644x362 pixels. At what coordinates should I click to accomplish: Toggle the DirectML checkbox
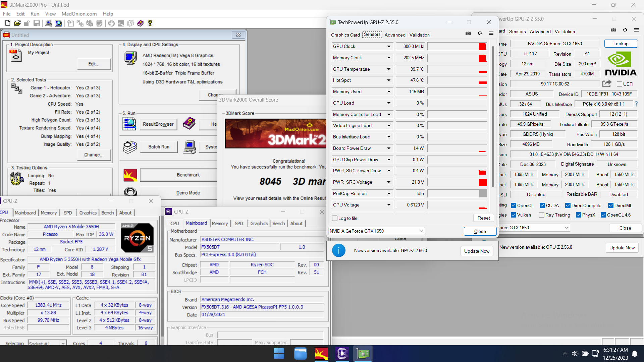pyautogui.click(x=611, y=205)
